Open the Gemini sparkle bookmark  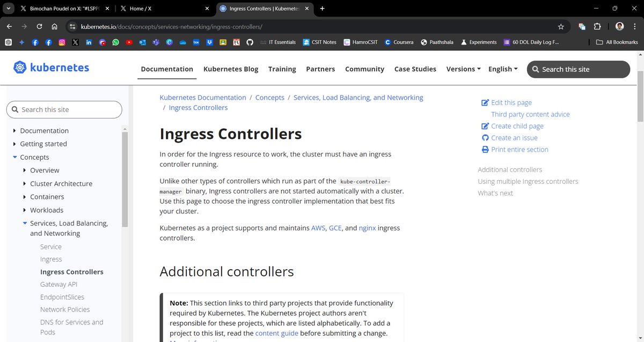[21, 42]
